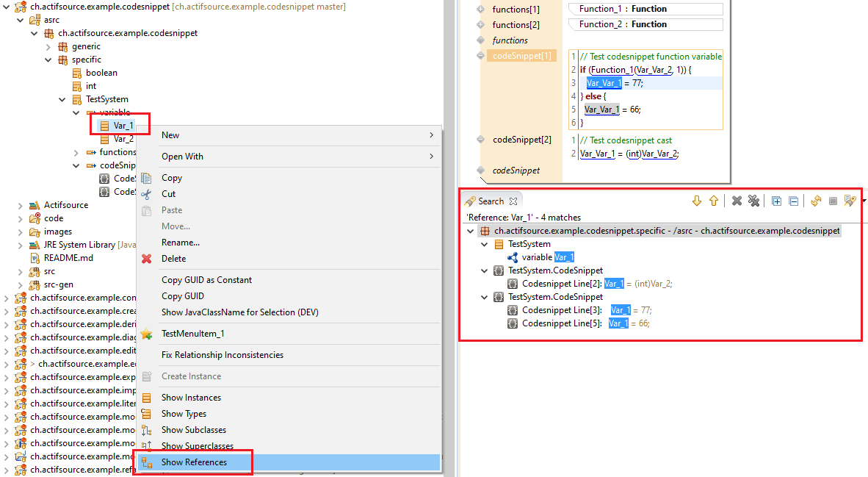Expand the generic package node
The height and width of the screenshot is (477, 868).
coord(48,46)
